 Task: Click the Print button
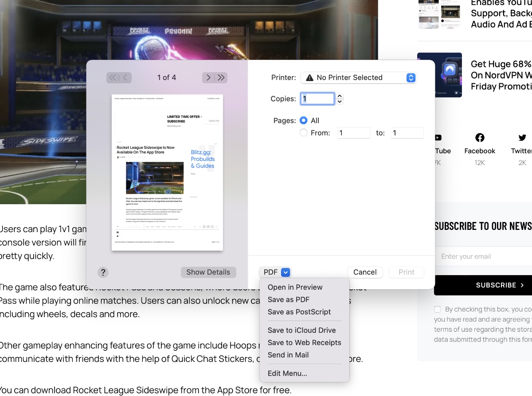click(x=407, y=272)
